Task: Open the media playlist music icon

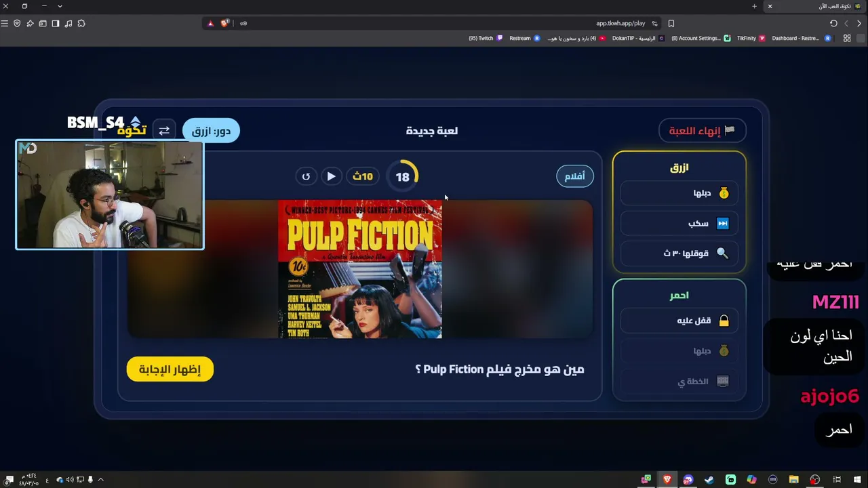Action: pos(68,23)
